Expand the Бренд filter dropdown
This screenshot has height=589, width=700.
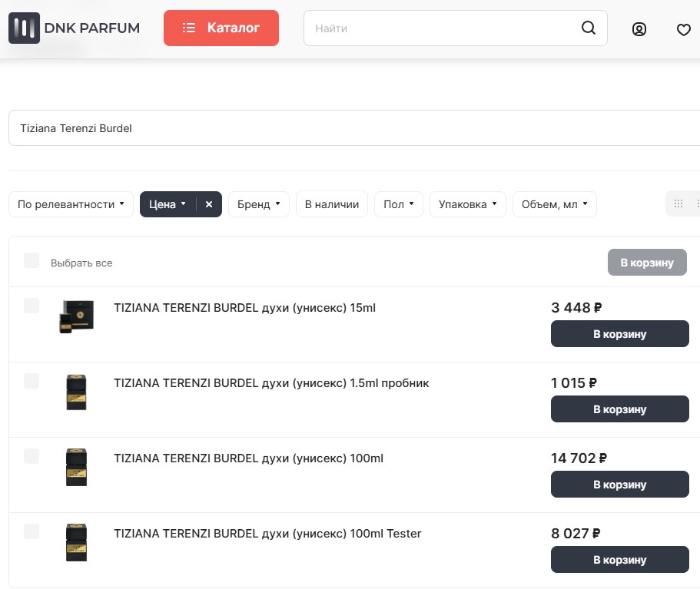tap(259, 204)
